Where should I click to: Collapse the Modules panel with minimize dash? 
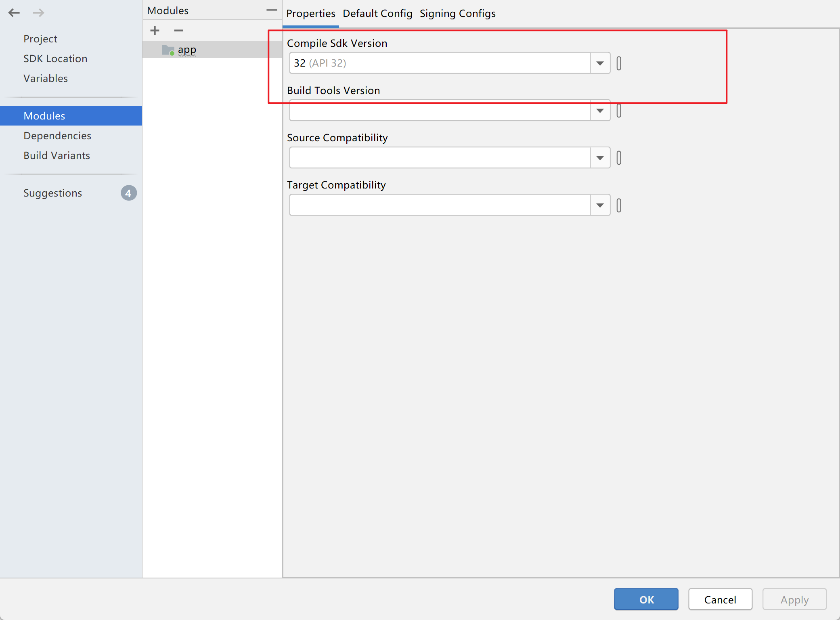[x=272, y=10]
